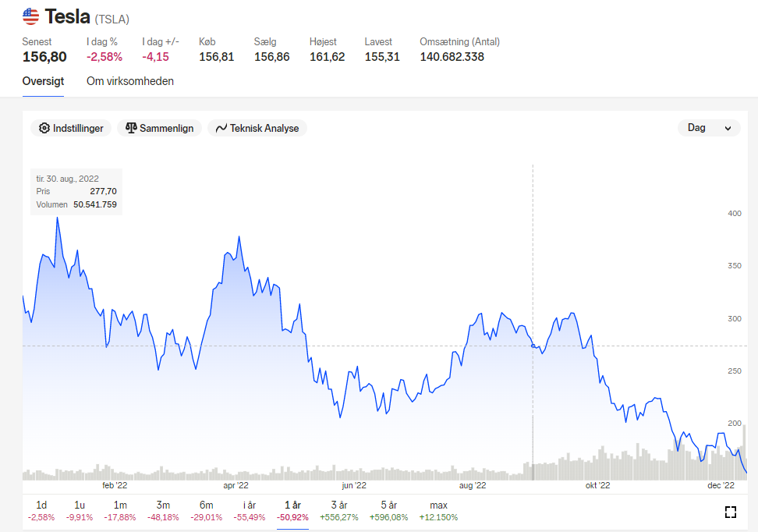Click the turnover value 140.682.338
758x532 pixels.
pyautogui.click(x=452, y=57)
